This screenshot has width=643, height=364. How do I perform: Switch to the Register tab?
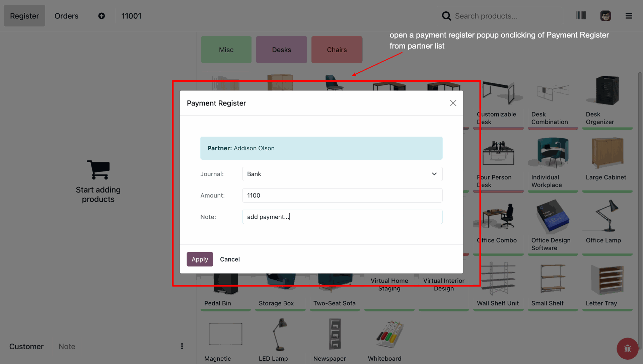[24, 16]
